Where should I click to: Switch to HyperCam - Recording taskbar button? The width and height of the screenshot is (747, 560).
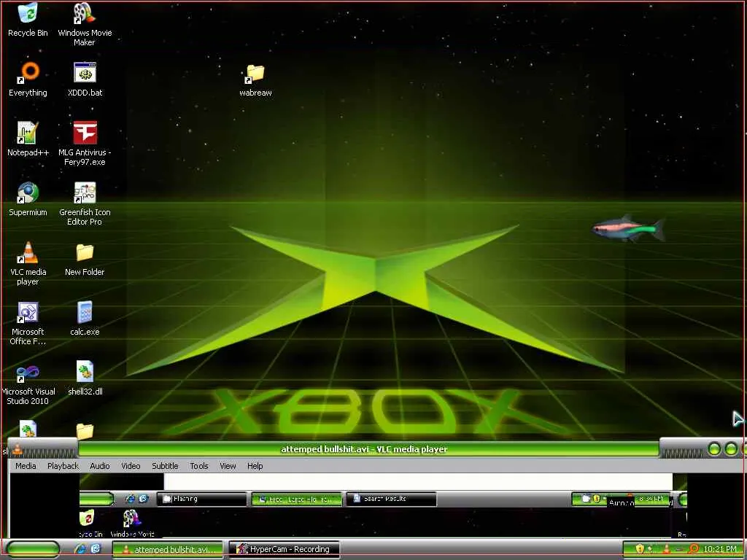(285, 549)
